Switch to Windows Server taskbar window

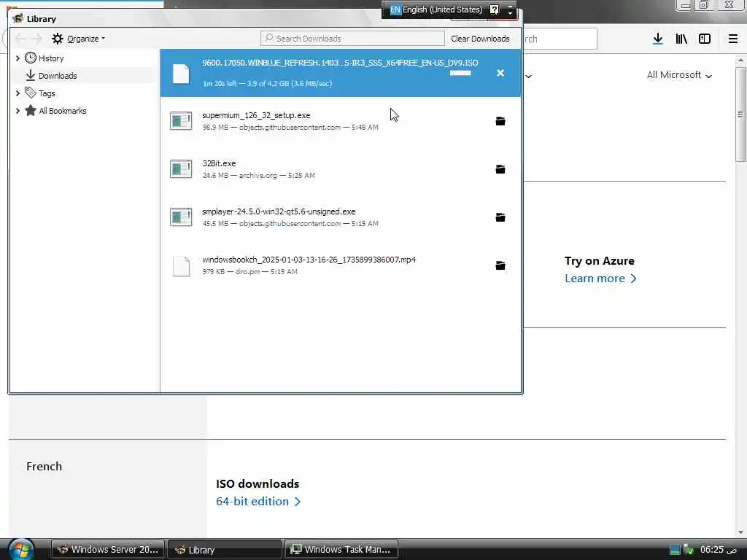[108, 550]
